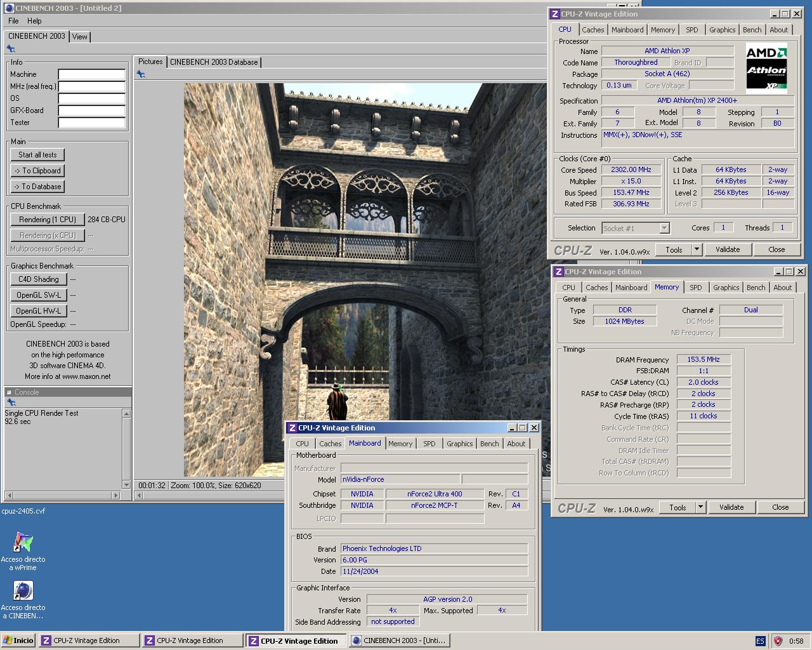
Task: Click language indicator ES in system tray
Action: click(x=760, y=641)
